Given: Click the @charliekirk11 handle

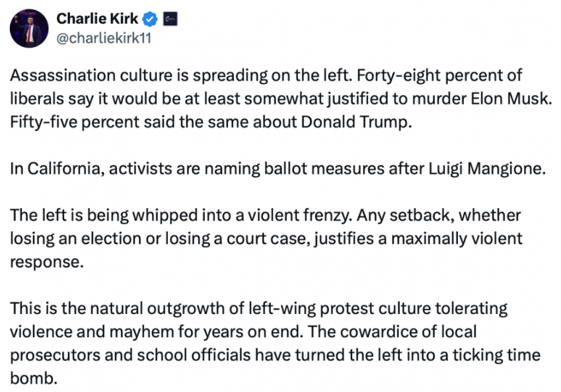Looking at the screenshot, I should (x=104, y=37).
